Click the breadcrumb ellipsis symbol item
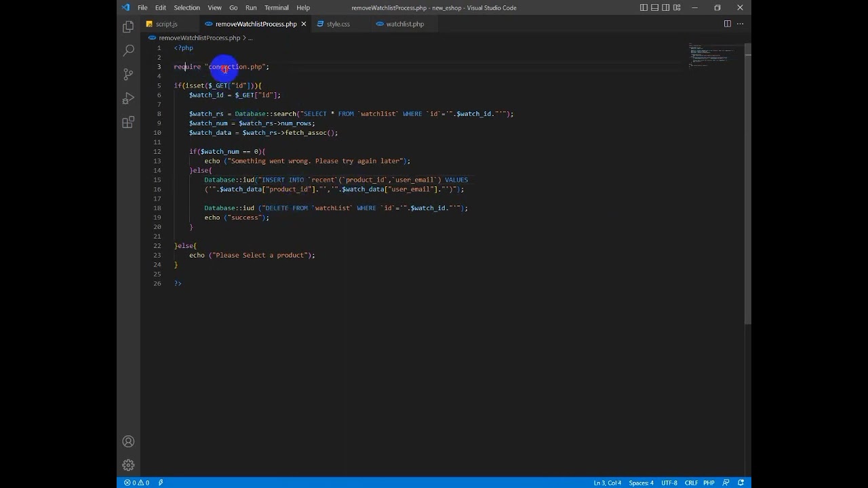Image resolution: width=868 pixels, height=488 pixels. click(250, 38)
